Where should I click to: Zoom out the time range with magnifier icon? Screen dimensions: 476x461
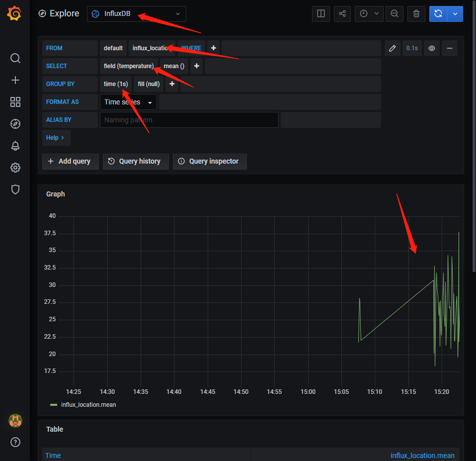[395, 13]
